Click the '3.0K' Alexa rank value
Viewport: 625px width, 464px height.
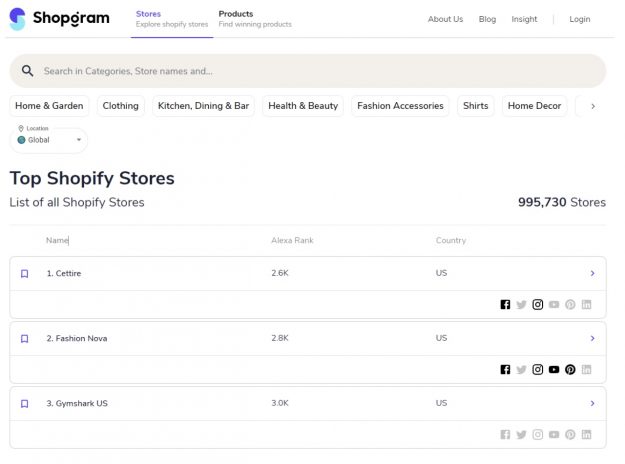tap(280, 403)
